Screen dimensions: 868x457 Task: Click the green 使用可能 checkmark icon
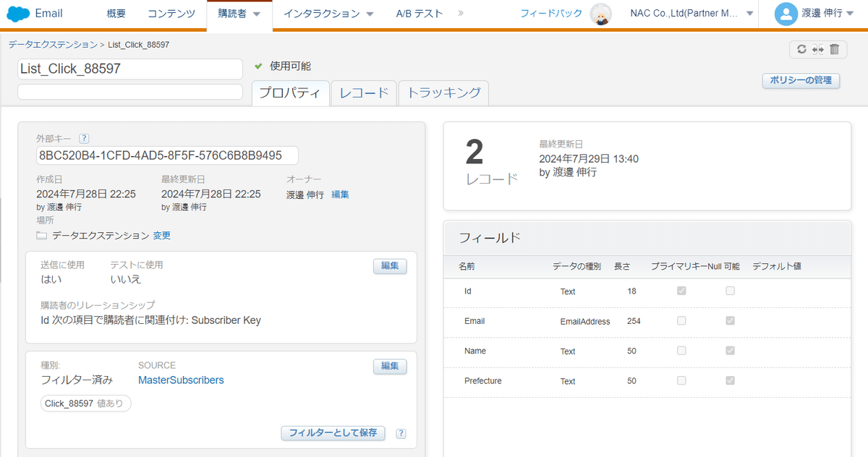tap(258, 66)
